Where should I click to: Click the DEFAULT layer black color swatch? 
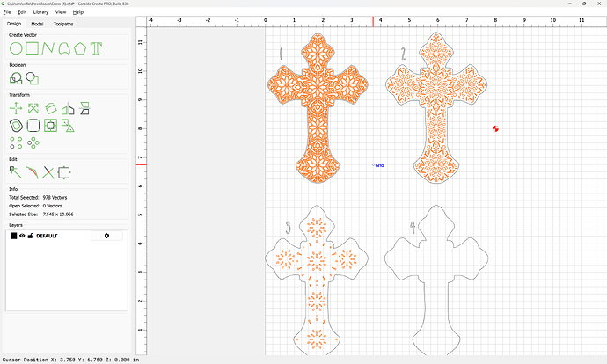(x=13, y=236)
